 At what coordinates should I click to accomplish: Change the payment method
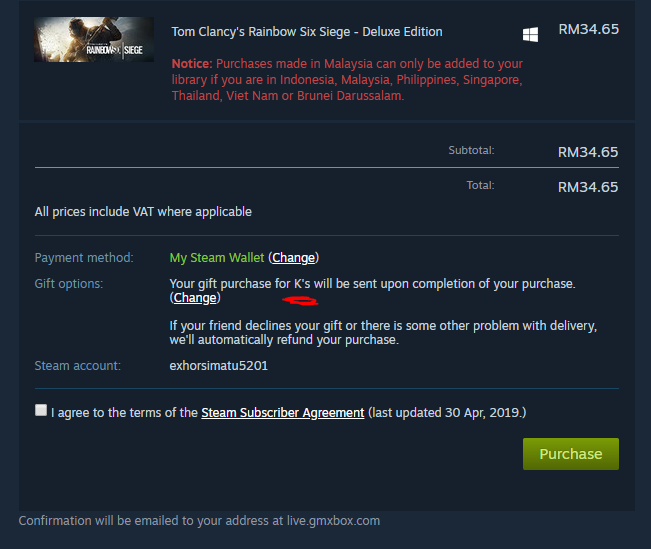(x=294, y=258)
